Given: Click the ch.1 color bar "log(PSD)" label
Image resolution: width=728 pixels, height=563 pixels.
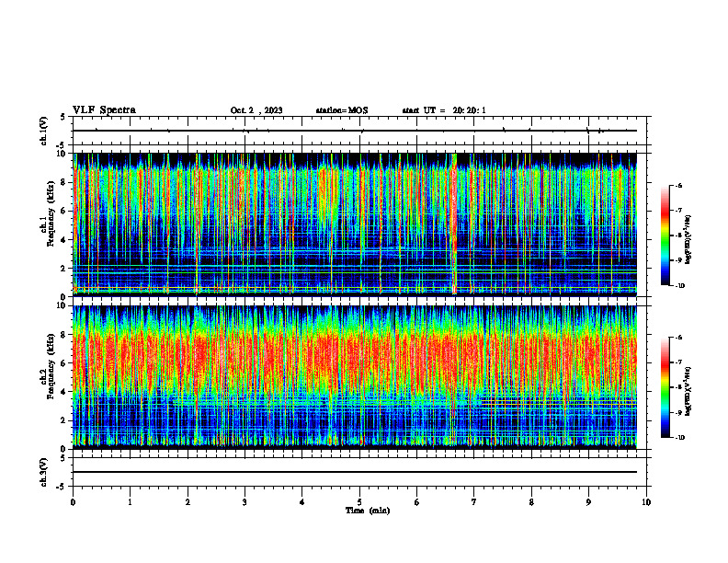Looking at the screenshot, I should (688, 240).
